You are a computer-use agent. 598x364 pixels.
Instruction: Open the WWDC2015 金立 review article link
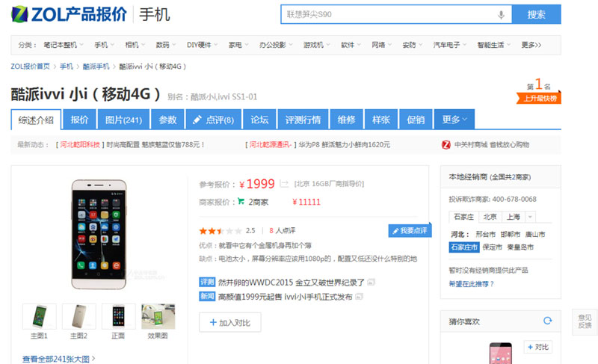point(292,283)
